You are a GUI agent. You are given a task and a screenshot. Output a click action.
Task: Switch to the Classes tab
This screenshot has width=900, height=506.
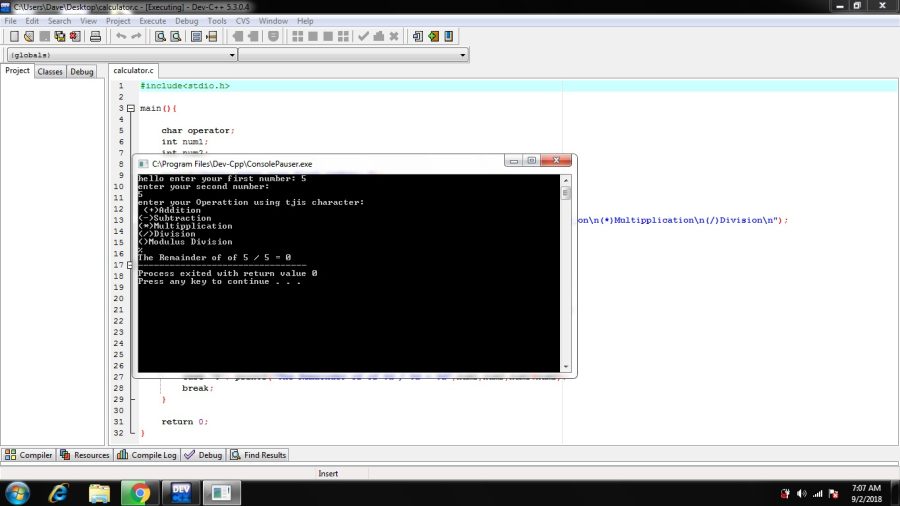pyautogui.click(x=50, y=72)
